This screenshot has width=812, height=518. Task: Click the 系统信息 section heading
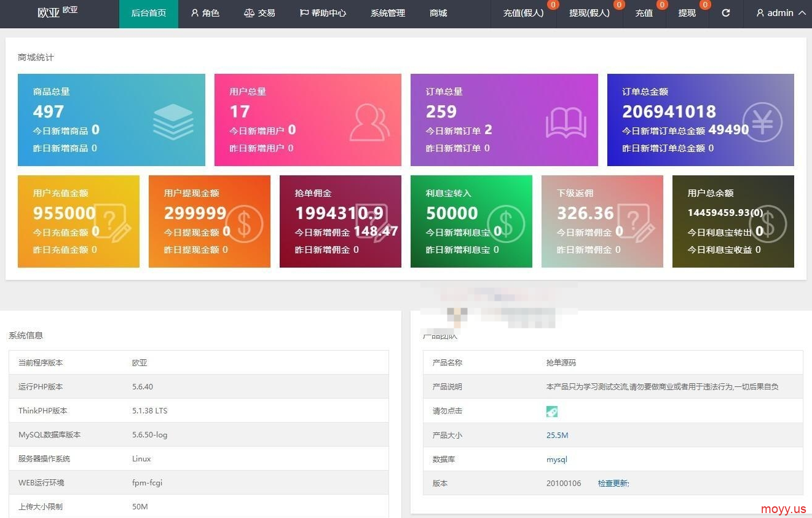(x=26, y=335)
